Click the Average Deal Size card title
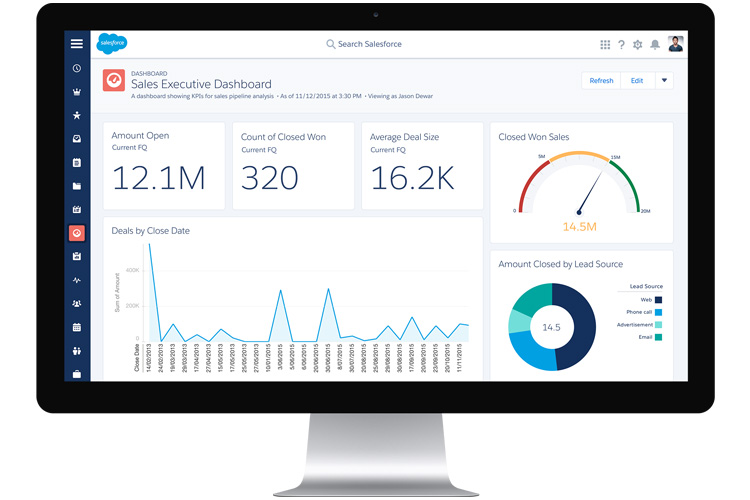The width and height of the screenshot is (750, 500). [405, 137]
